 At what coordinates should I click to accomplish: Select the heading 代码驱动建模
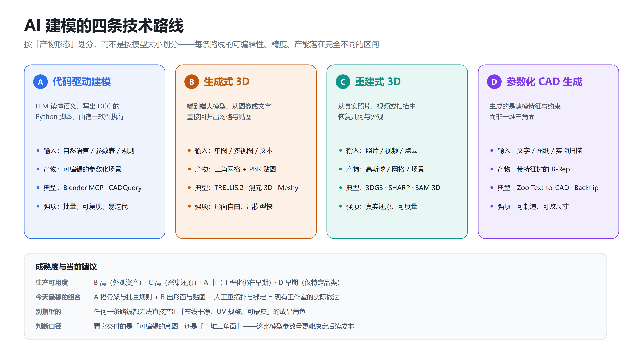click(x=82, y=82)
